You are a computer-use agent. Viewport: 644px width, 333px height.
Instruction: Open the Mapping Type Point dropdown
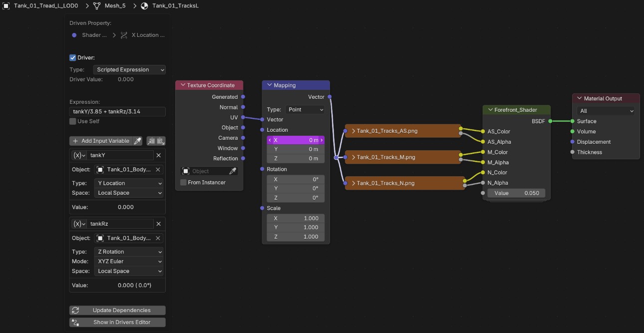[305, 109]
